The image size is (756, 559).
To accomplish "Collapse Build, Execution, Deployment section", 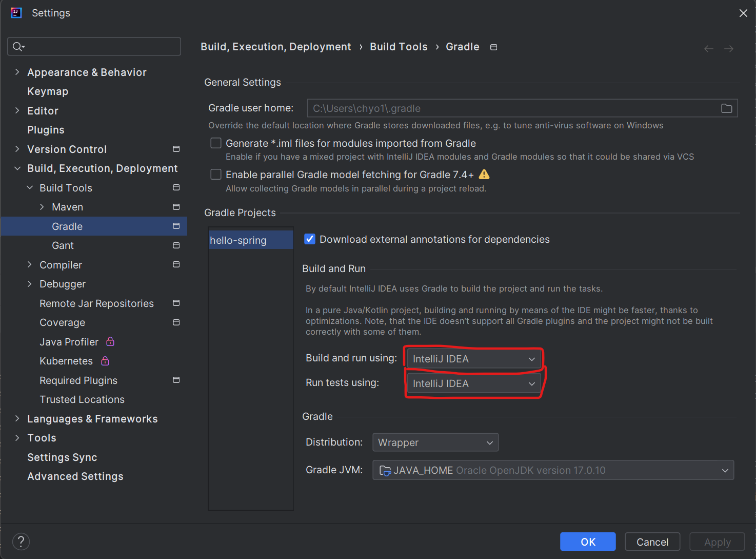I will click(17, 168).
